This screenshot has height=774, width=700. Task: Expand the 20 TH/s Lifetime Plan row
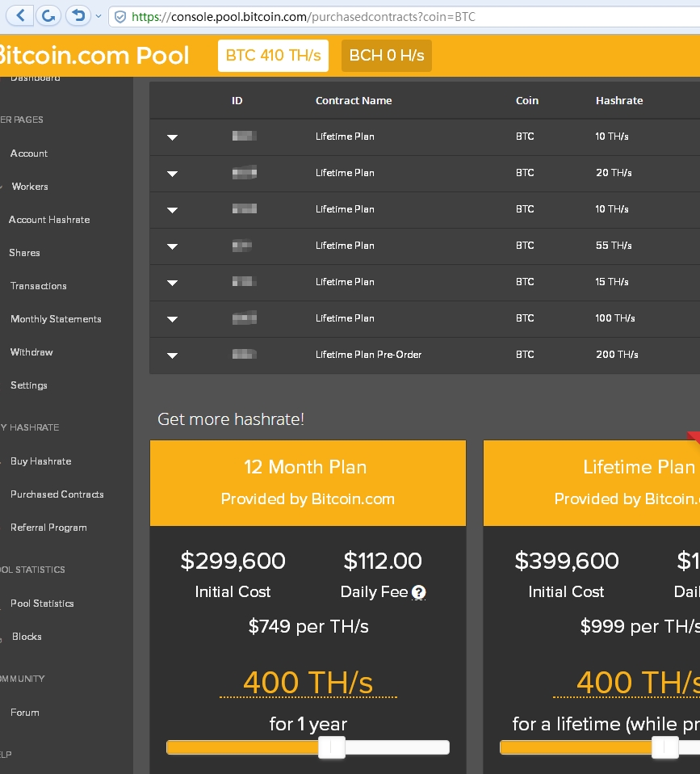172,173
